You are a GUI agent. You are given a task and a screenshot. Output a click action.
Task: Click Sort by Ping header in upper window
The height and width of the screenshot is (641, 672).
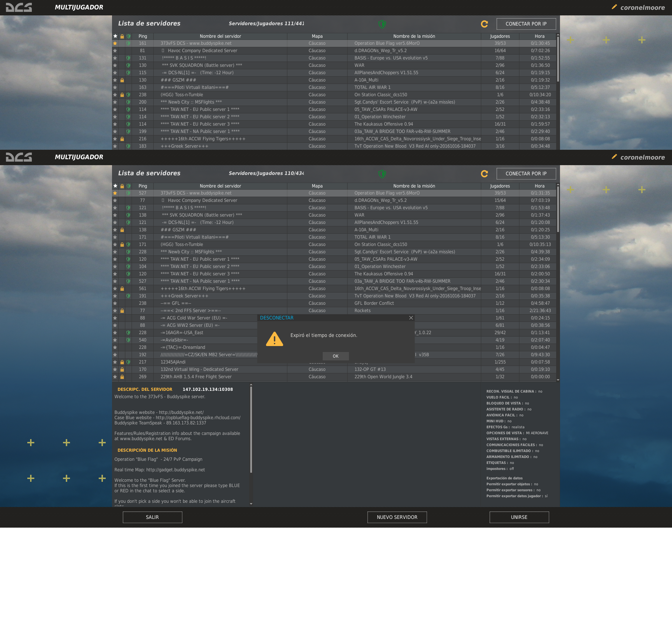pos(143,36)
